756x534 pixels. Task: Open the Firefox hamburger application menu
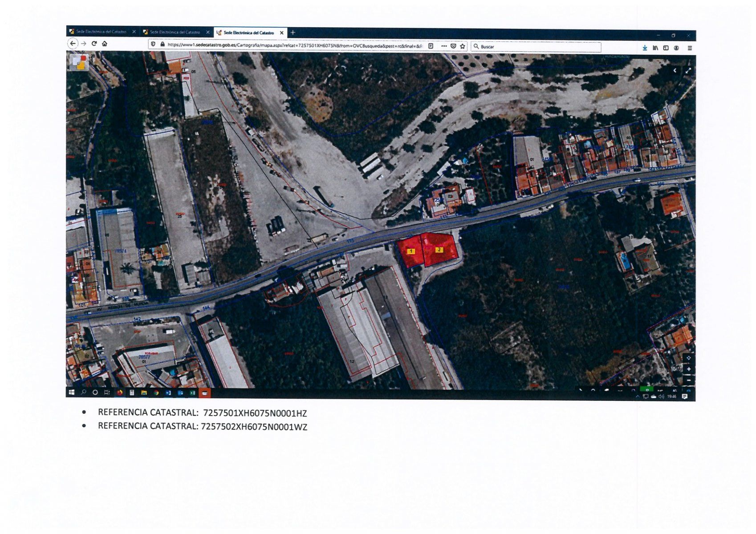689,48
